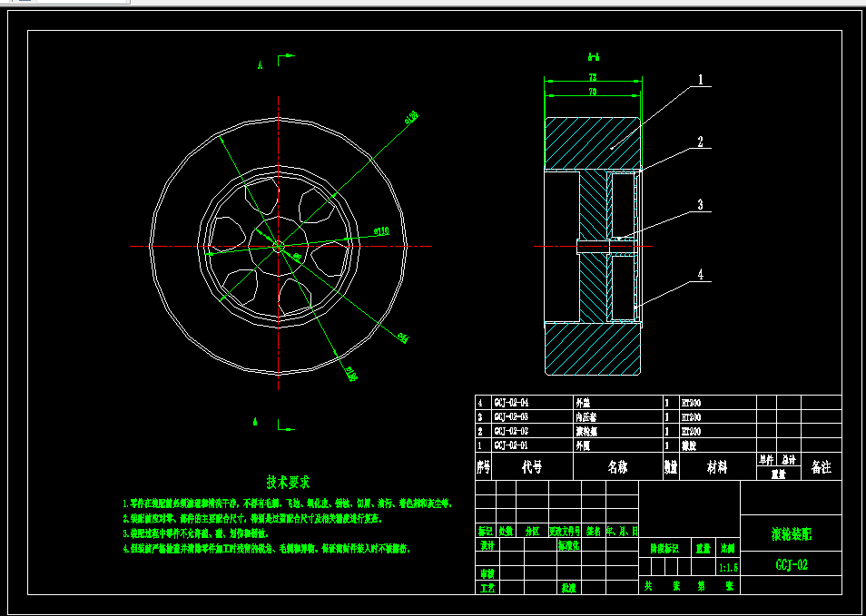866x616 pixels.
Task: Click the GCJ-02-04 part code cell
Action: (x=533, y=403)
